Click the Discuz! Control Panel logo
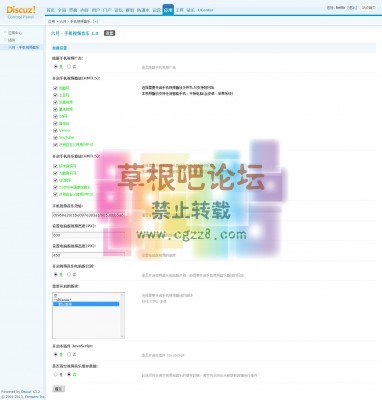The image size is (382, 400). (x=21, y=12)
